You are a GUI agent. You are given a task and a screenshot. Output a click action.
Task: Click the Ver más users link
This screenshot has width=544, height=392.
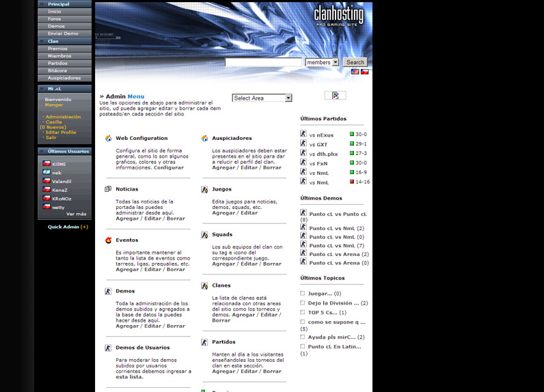[77, 214]
